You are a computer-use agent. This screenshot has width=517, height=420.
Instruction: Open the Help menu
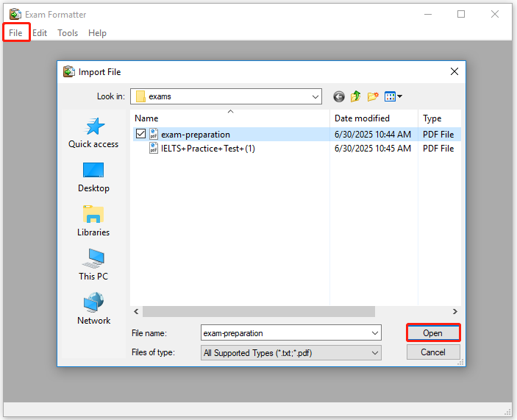pos(97,33)
